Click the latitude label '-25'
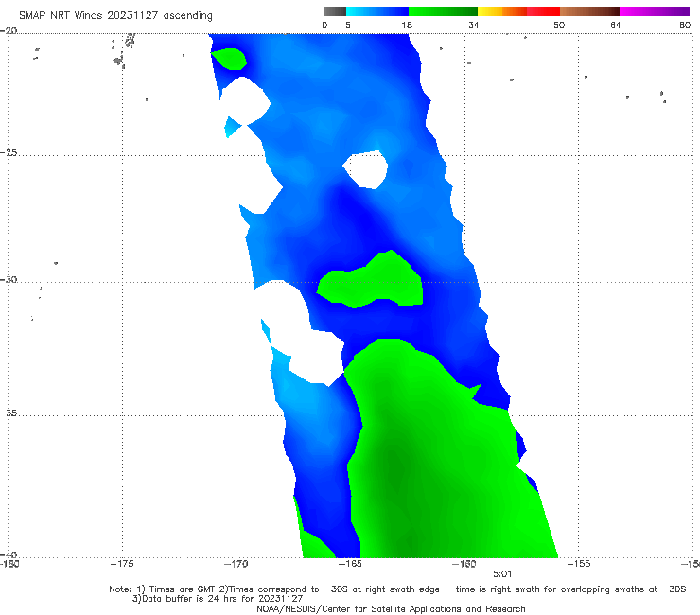 point(9,152)
